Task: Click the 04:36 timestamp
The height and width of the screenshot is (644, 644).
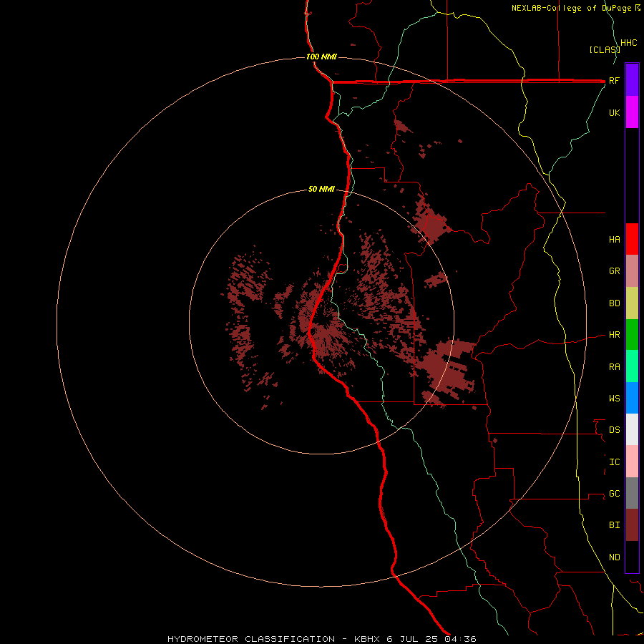Action: [x=460, y=639]
